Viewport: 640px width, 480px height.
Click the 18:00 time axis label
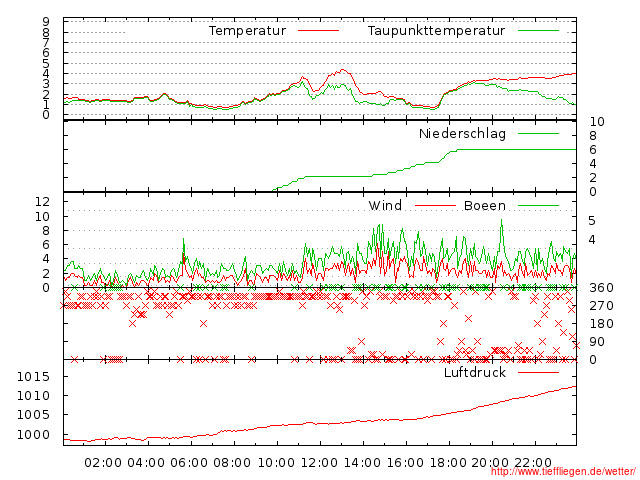(449, 463)
